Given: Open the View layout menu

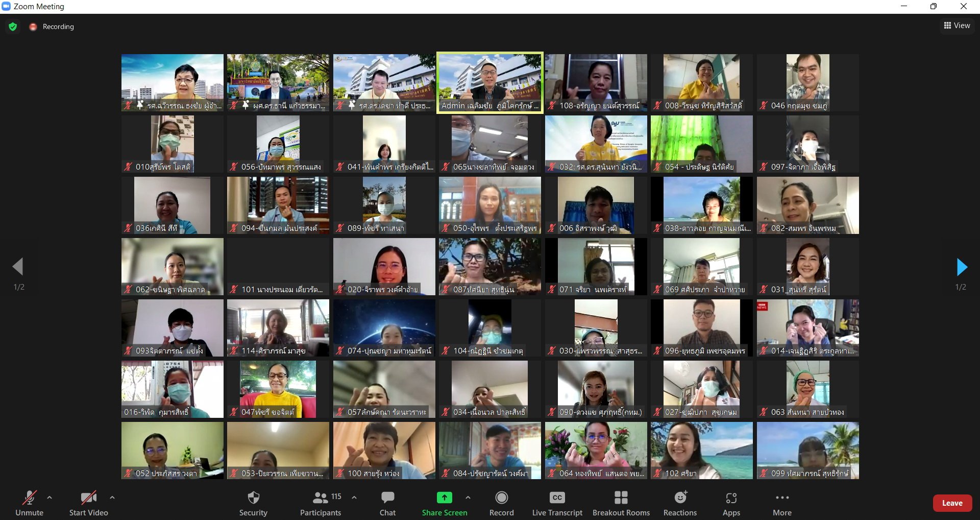Looking at the screenshot, I should [x=957, y=26].
